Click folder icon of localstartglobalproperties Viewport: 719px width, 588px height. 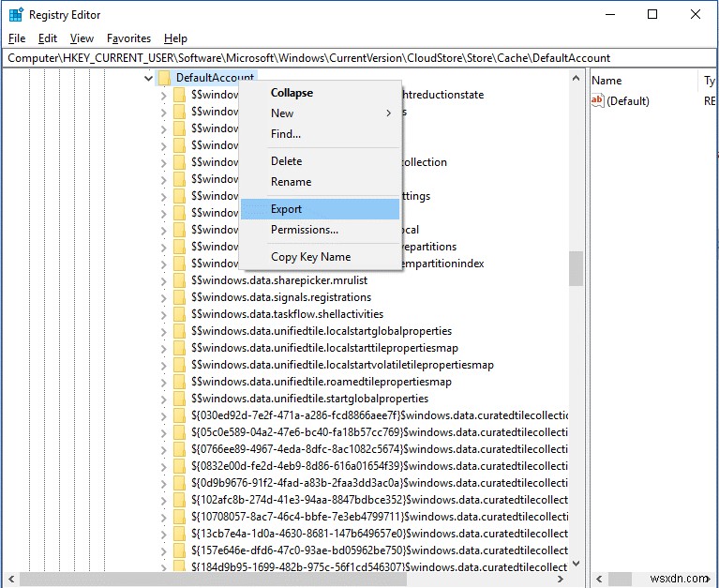(179, 331)
